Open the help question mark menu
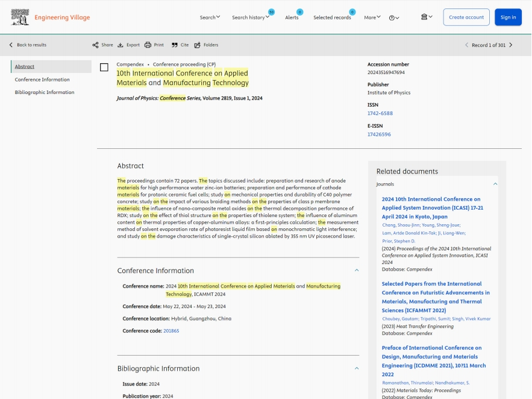Image resolution: width=532 pixels, height=399 pixels. pos(393,17)
